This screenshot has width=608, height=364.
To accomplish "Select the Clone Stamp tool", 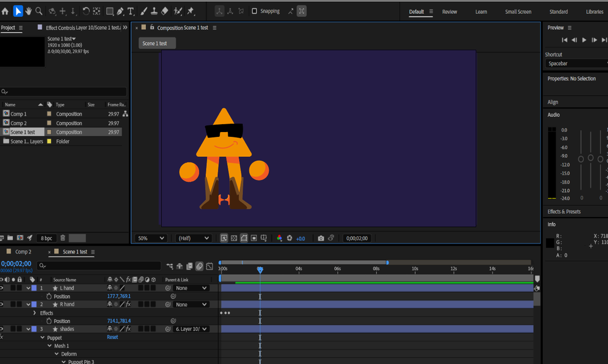I will (154, 11).
